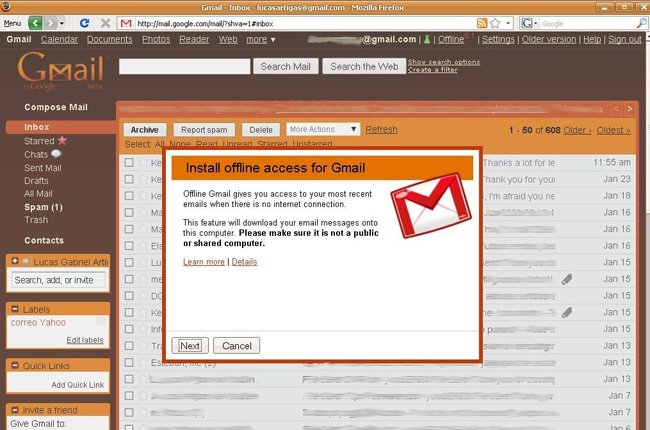Check the box on the row starting with Ela
The height and width of the screenshot is (430, 650).
(129, 246)
